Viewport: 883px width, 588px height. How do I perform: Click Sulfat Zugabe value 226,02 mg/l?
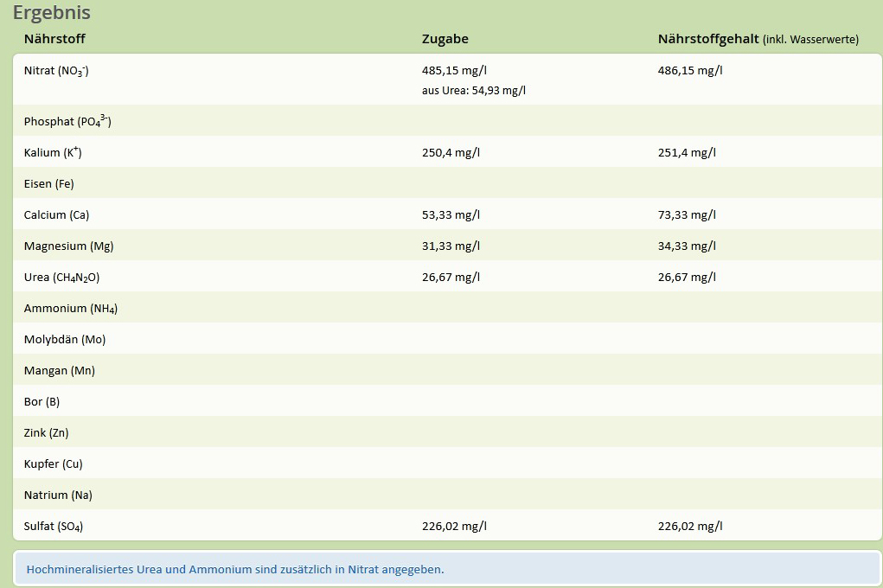click(454, 527)
